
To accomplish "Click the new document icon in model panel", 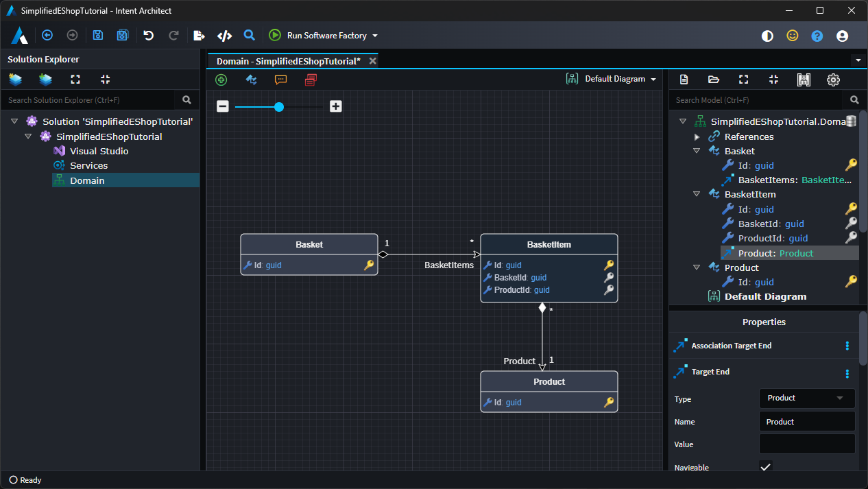I will click(x=684, y=80).
